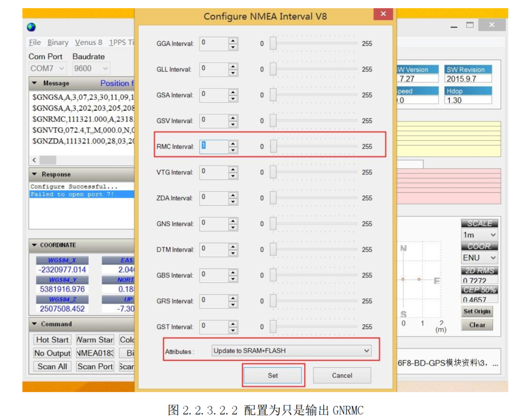
Task: Select the 'Configure Successful...' response line
Action: (82, 187)
